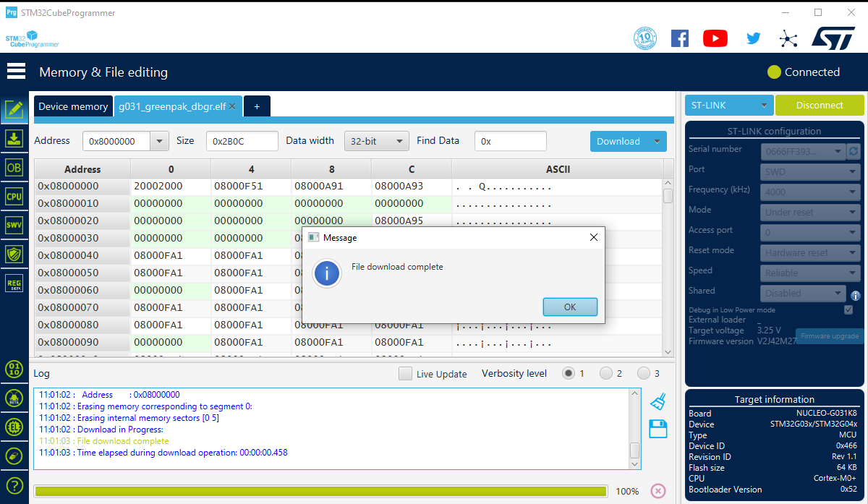
Task: Open the Port SWD dropdown
Action: click(810, 172)
